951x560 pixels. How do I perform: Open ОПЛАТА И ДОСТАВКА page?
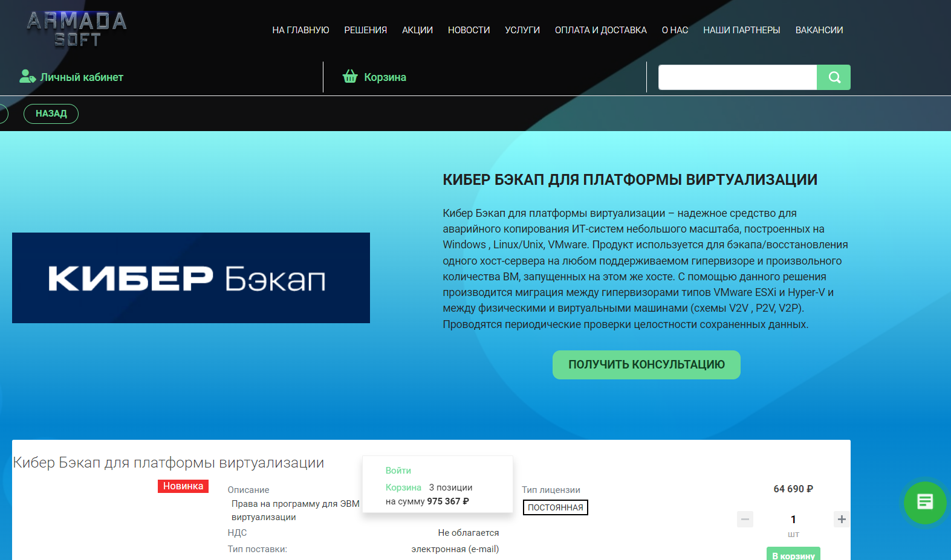coord(600,30)
